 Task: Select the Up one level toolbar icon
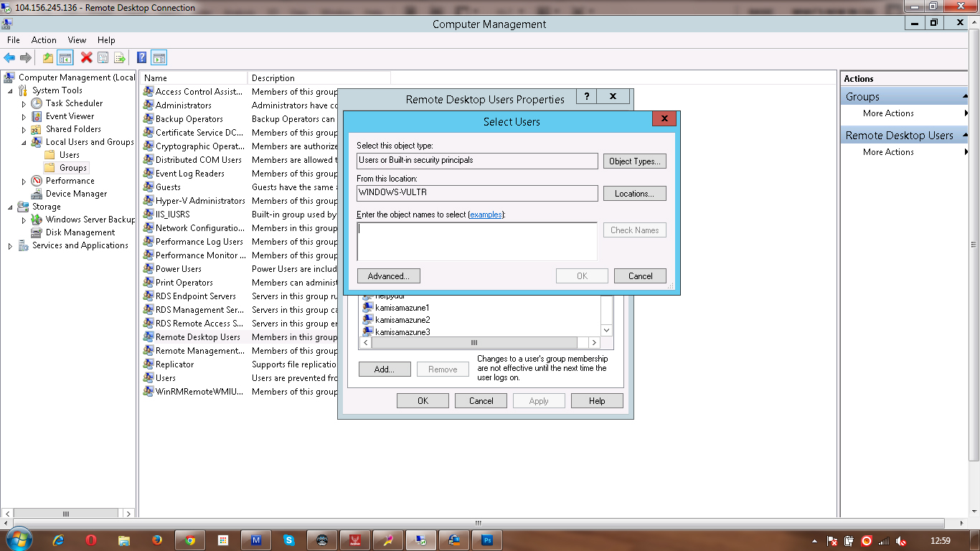point(49,58)
